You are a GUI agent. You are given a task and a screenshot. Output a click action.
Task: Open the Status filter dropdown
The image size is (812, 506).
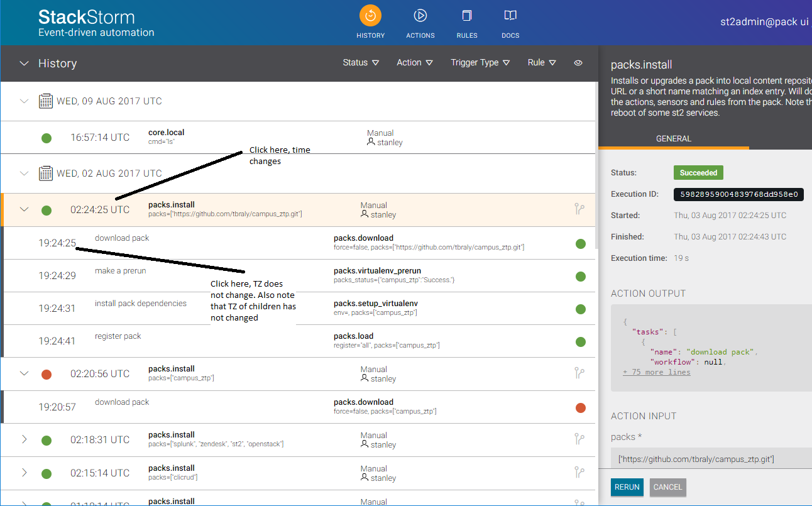click(361, 63)
